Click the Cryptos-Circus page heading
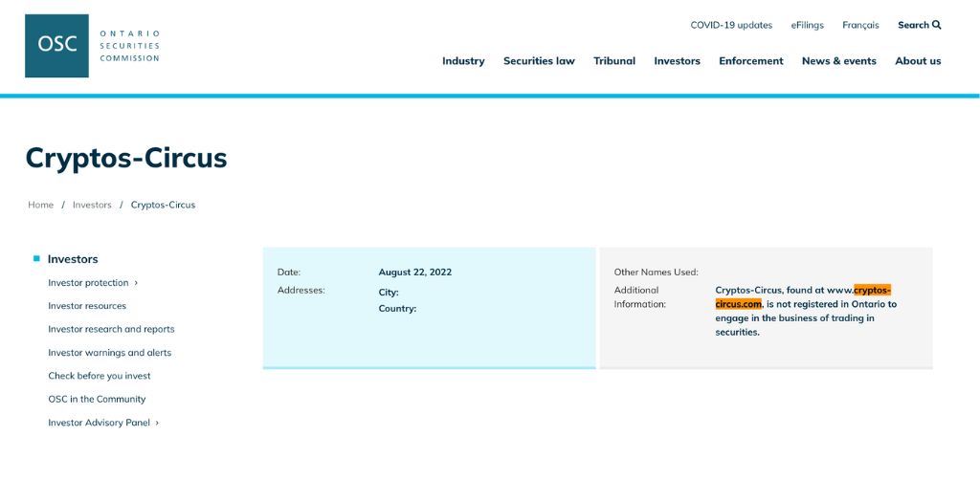Viewport: 980px width, 480px height. [126, 158]
